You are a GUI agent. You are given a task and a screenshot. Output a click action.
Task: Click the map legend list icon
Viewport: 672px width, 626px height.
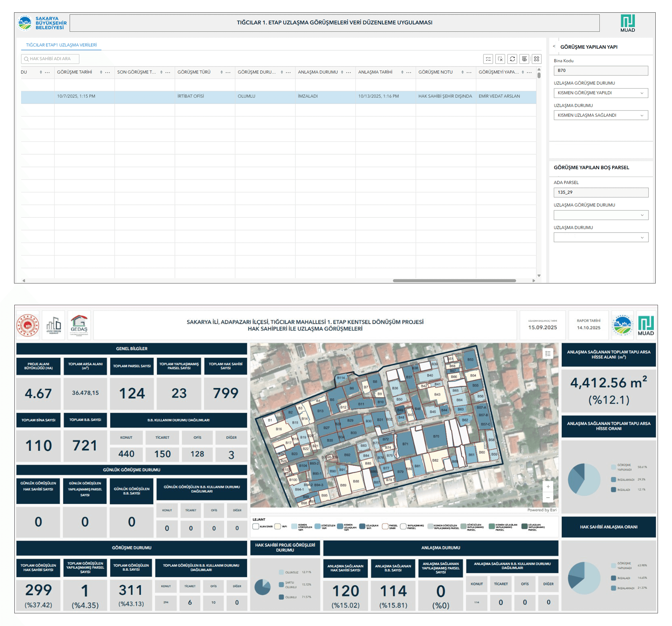coord(548,354)
